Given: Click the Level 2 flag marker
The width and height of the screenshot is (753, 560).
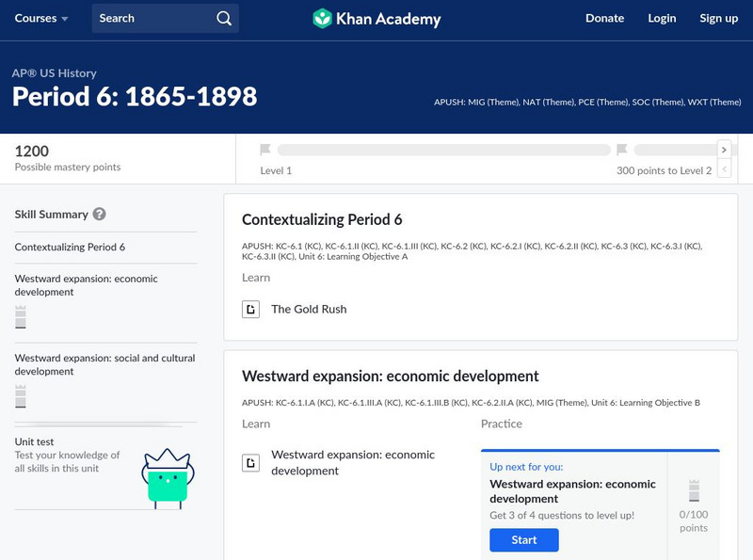Looking at the screenshot, I should point(621,150).
